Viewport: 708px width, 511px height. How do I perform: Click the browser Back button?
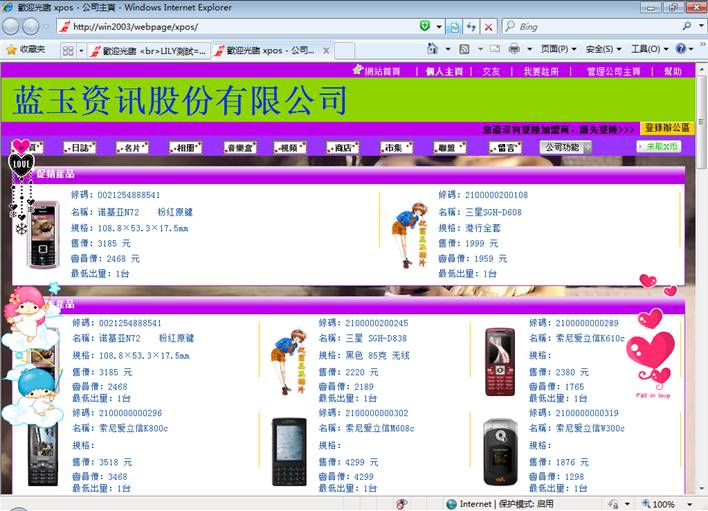(12, 26)
